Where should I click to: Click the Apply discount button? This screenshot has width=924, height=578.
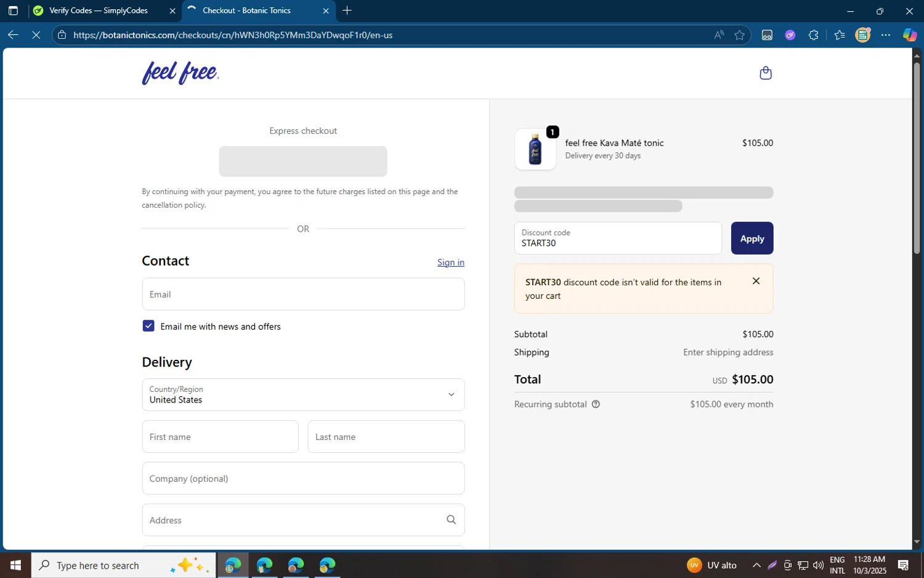[752, 238]
